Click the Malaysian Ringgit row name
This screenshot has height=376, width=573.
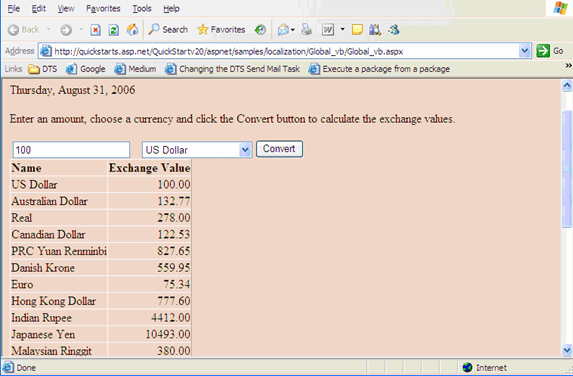pyautogui.click(x=52, y=351)
